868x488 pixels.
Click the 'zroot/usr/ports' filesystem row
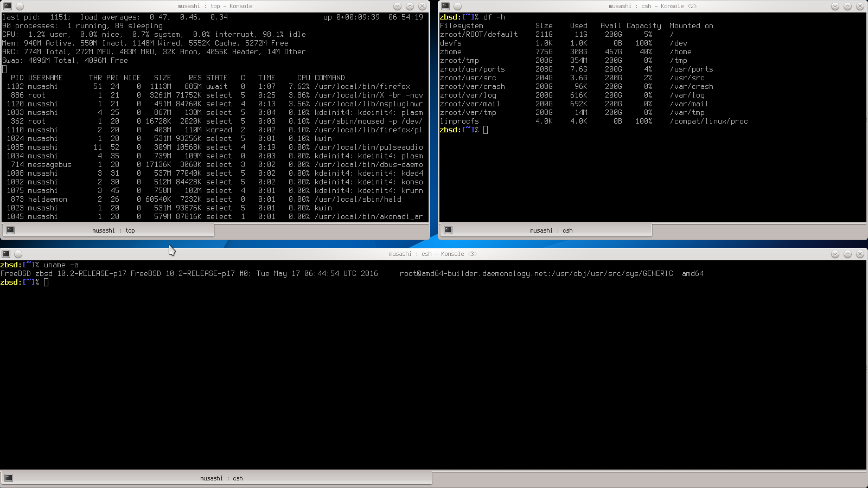coord(577,69)
